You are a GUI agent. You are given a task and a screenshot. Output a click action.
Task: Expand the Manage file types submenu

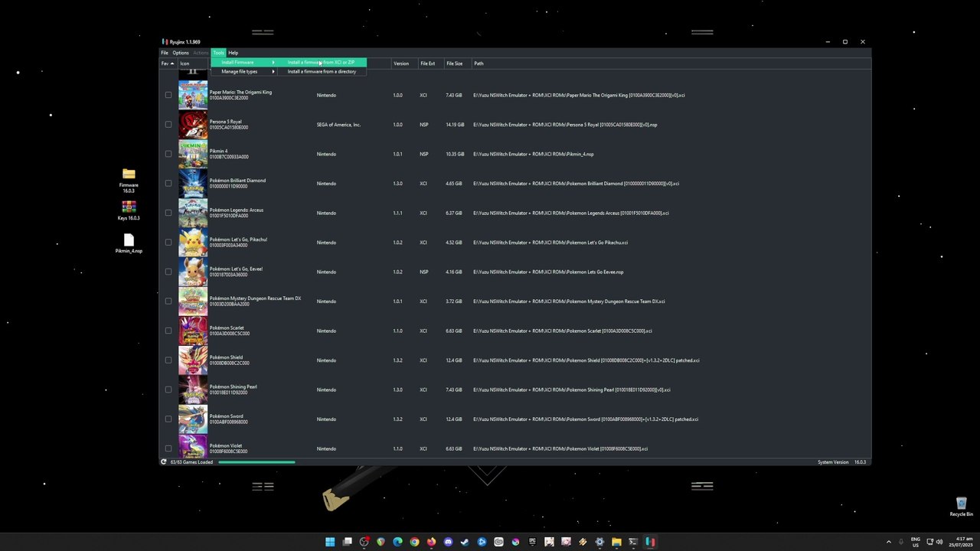(244, 71)
